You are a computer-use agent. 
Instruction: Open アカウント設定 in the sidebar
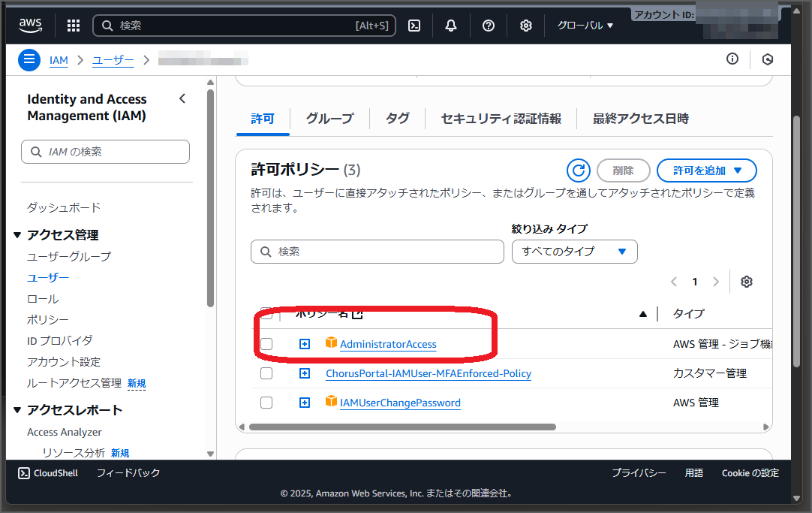pyautogui.click(x=64, y=362)
